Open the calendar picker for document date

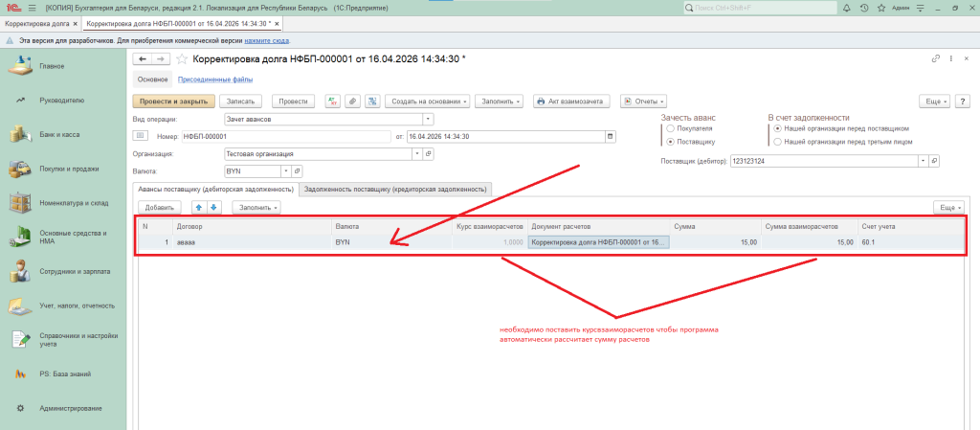point(611,137)
